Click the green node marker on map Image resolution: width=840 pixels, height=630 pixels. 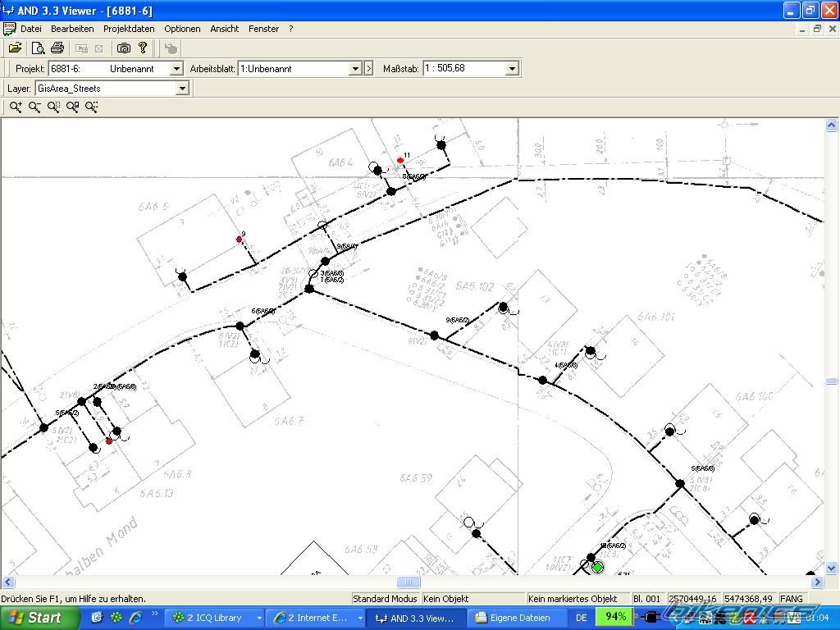[x=598, y=567]
